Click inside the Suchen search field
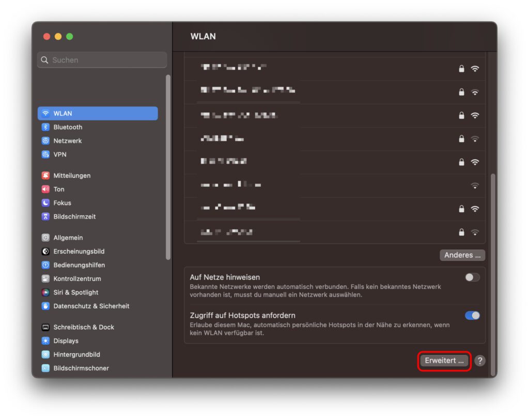The width and height of the screenshot is (529, 420). (101, 60)
